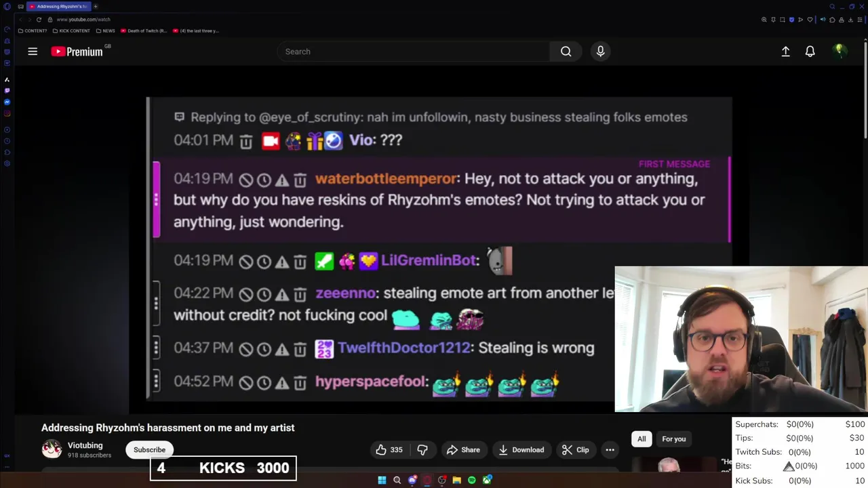Dislike the video
This screenshot has width=868, height=488.
click(422, 450)
